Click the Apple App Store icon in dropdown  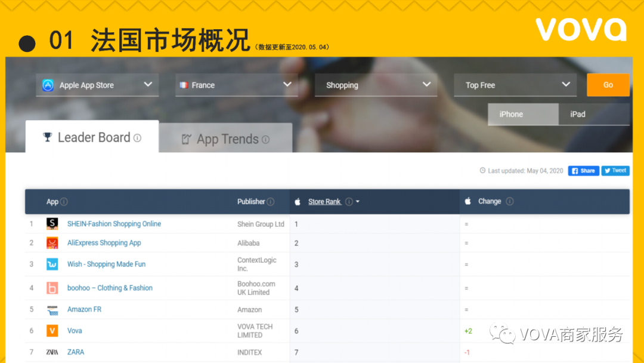(x=48, y=85)
